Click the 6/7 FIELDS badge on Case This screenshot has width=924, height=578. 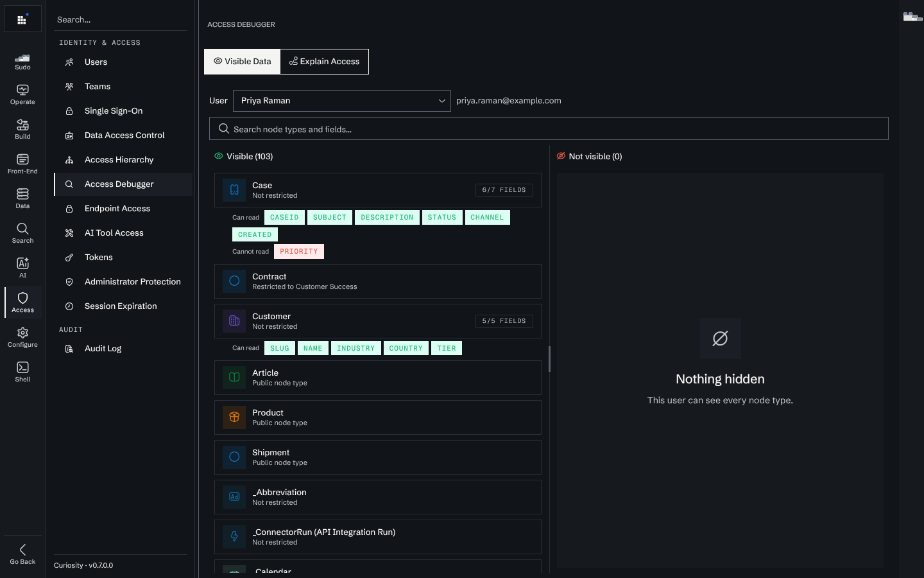coord(504,190)
